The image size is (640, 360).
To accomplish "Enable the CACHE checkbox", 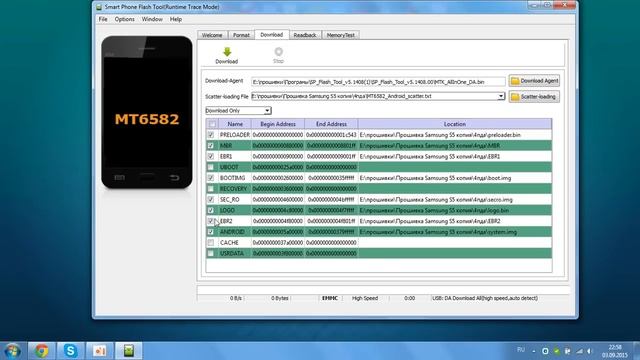I will (x=211, y=242).
